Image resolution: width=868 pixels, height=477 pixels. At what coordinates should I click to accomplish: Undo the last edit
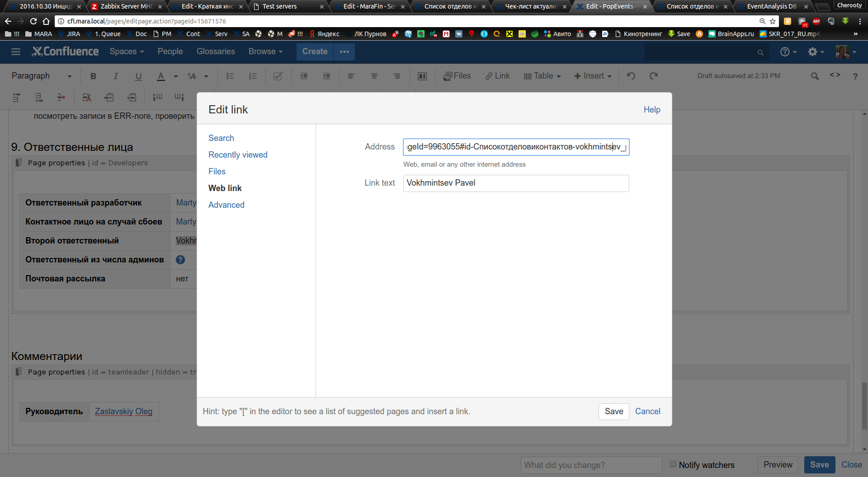[x=631, y=76]
